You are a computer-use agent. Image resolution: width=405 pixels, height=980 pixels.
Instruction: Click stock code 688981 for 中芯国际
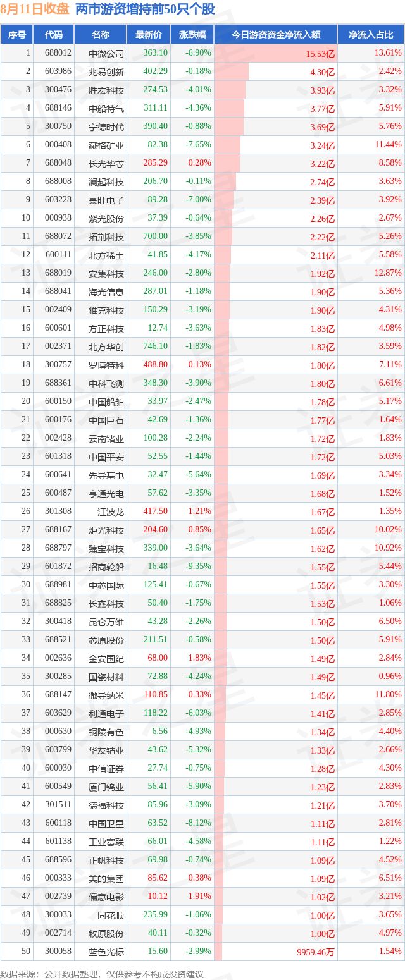tap(58, 585)
